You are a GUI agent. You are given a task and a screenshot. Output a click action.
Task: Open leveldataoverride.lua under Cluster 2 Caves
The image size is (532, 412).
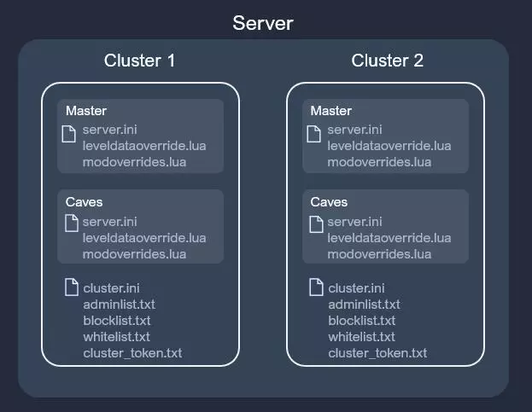pyautogui.click(x=389, y=238)
